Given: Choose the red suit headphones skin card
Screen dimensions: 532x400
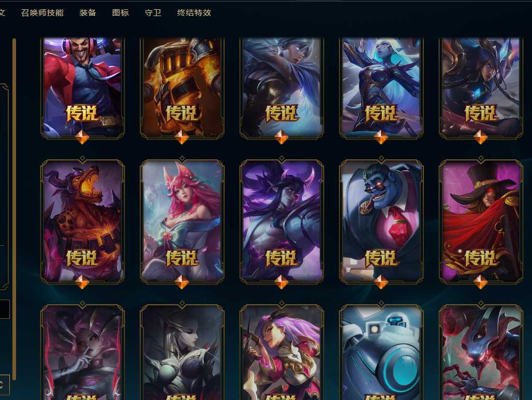Looking at the screenshot, I should [82, 87].
